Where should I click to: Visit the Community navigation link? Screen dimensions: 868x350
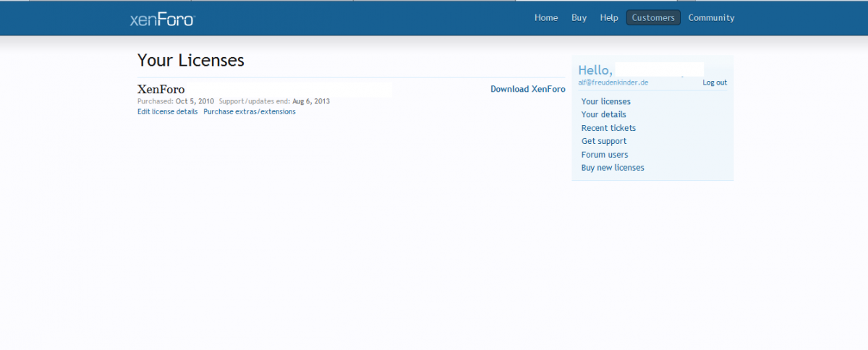[x=711, y=17]
